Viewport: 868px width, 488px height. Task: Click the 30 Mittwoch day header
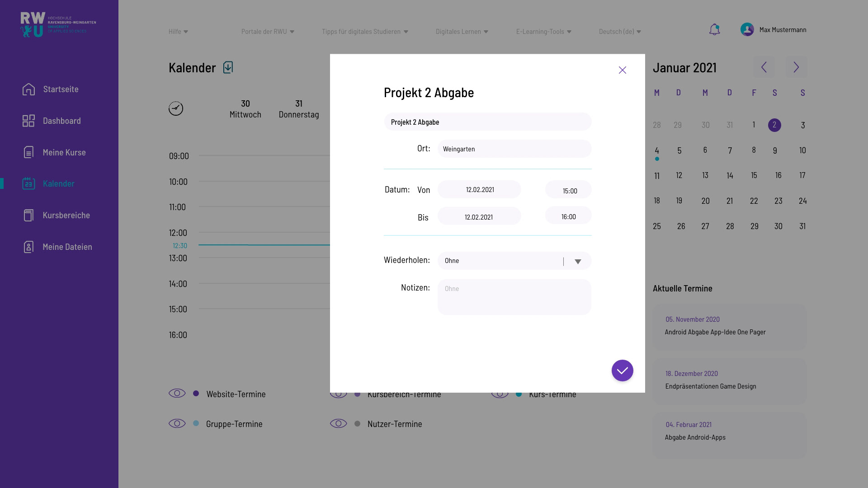tap(245, 109)
